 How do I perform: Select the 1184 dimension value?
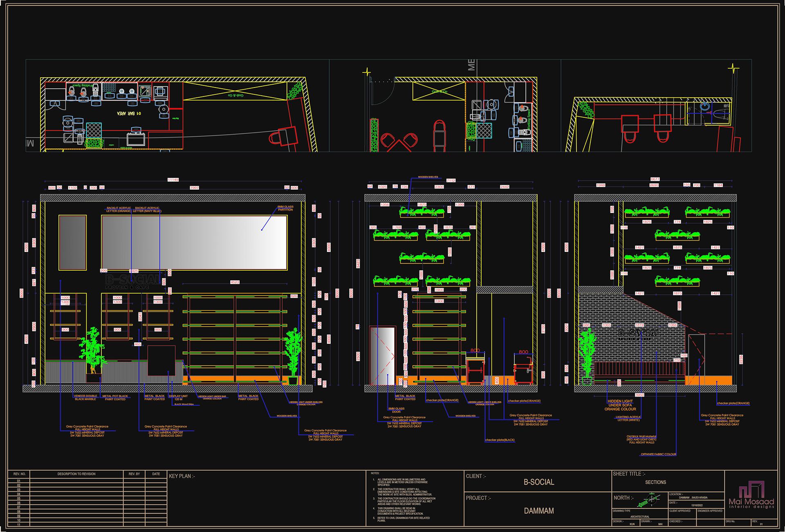(718, 185)
